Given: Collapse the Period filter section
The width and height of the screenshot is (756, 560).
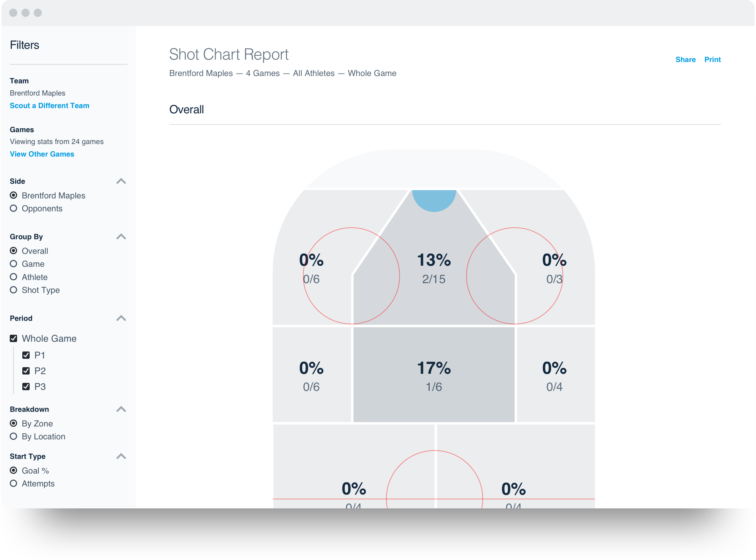Looking at the screenshot, I should (121, 318).
